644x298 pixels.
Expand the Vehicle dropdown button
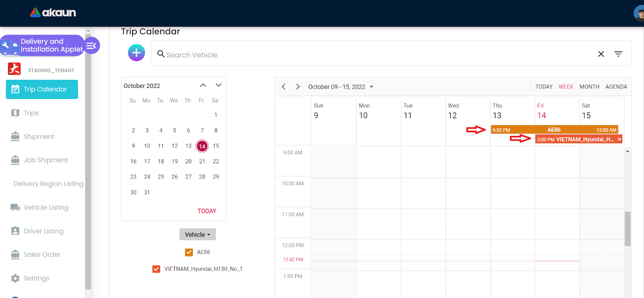pyautogui.click(x=197, y=234)
